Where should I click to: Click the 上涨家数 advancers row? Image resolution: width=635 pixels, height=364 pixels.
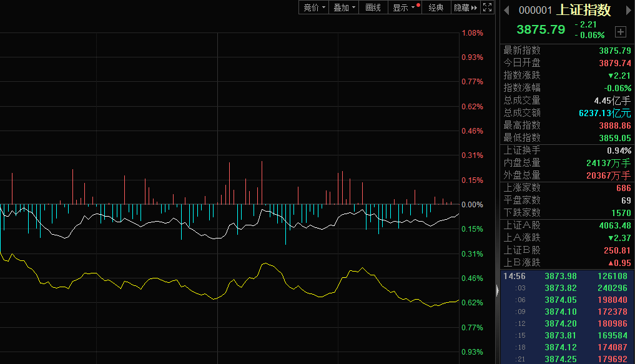(567, 188)
